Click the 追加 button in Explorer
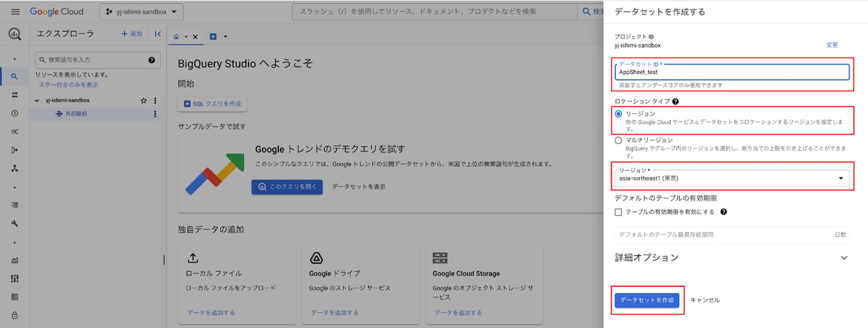Viewport: 868px width, 328px height. [132, 34]
